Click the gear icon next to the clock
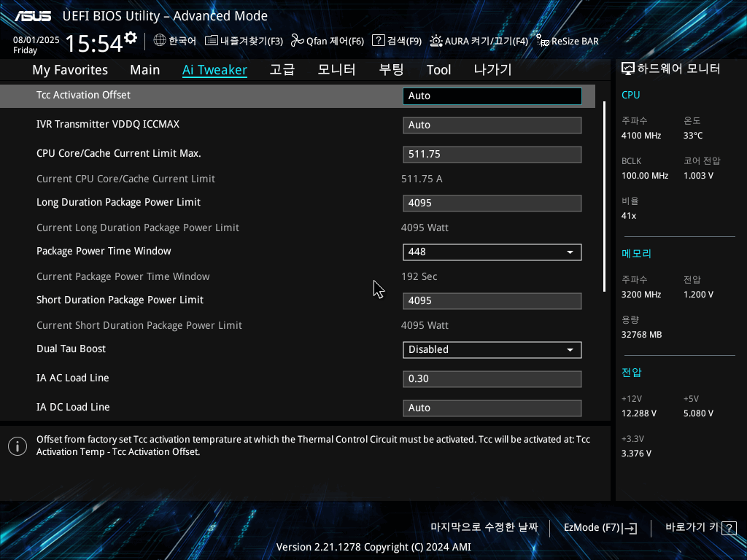This screenshot has width=747, height=560. coord(131,38)
